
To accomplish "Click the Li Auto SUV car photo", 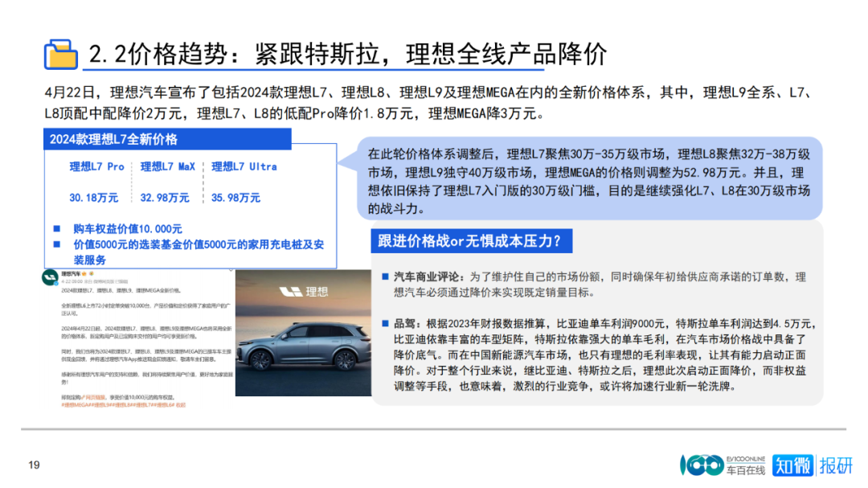I will pyautogui.click(x=303, y=333).
